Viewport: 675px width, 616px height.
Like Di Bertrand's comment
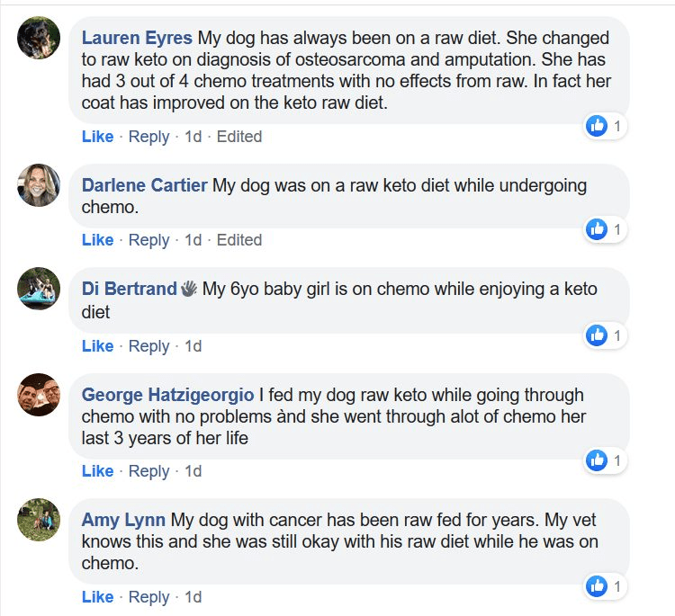pos(97,346)
